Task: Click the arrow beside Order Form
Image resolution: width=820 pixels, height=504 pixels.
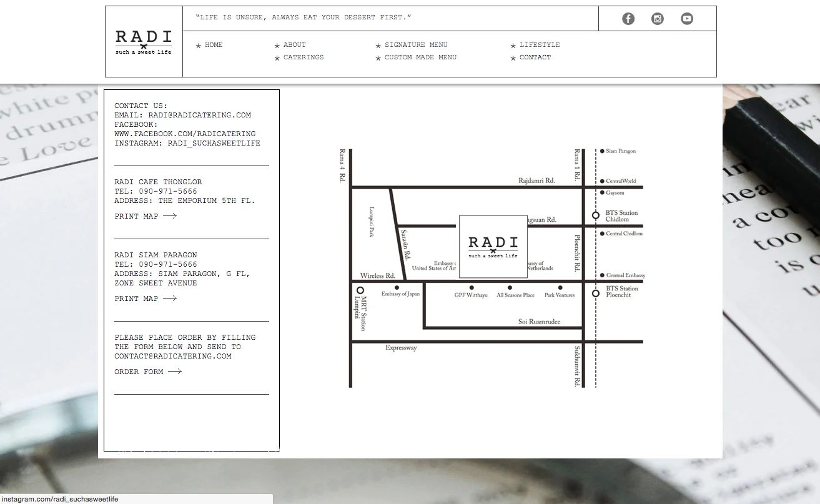Action: (175, 372)
